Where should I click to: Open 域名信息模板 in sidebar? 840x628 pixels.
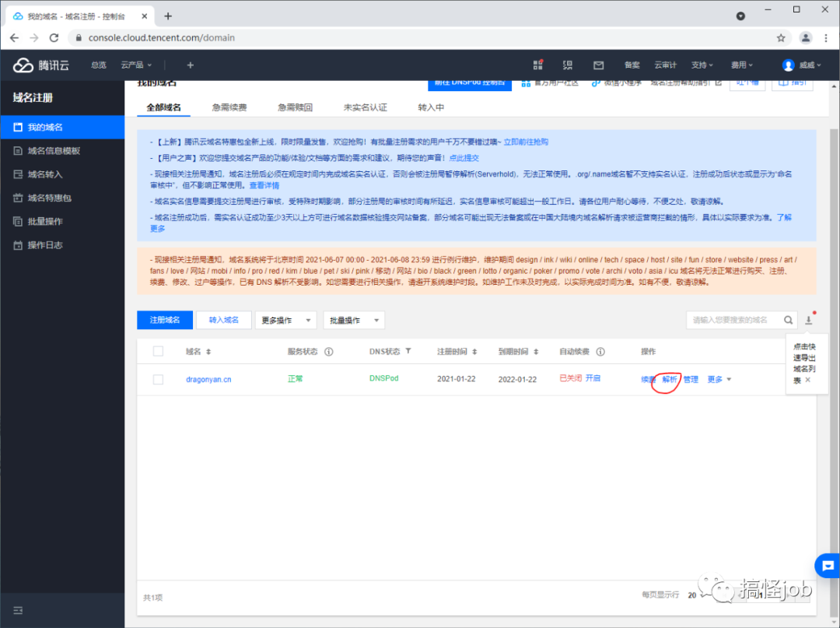click(63, 150)
